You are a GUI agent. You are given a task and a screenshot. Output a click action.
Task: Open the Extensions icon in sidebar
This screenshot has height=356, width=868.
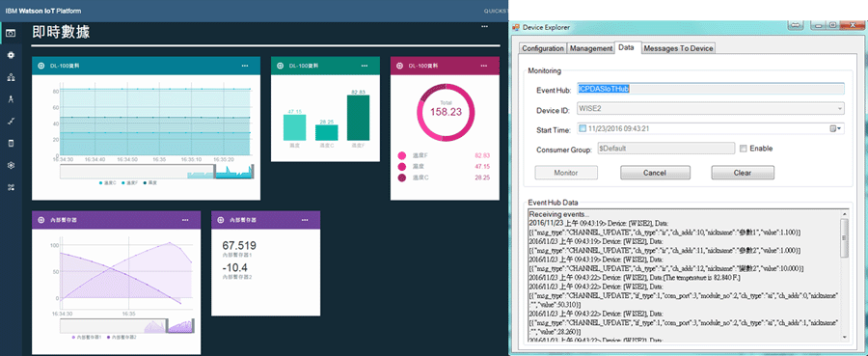(x=11, y=187)
